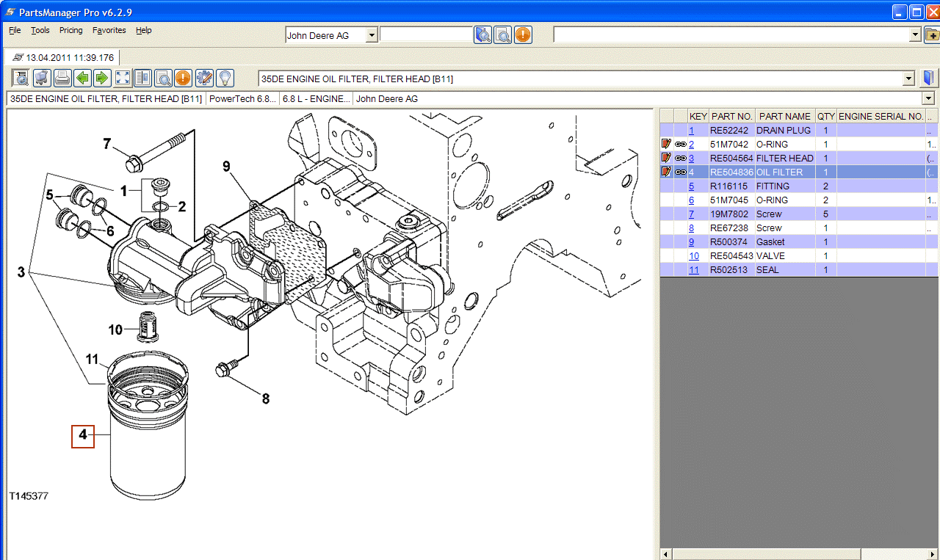Click the shopping cart icon in the toolbar
940x560 pixels.
click(42, 78)
